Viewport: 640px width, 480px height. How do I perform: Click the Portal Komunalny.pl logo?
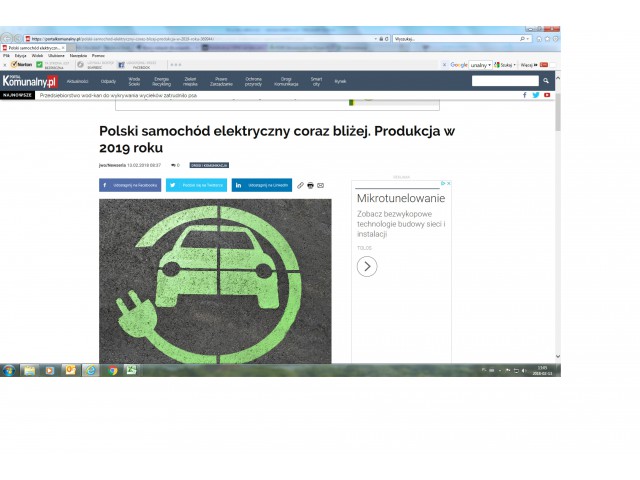coord(29,81)
